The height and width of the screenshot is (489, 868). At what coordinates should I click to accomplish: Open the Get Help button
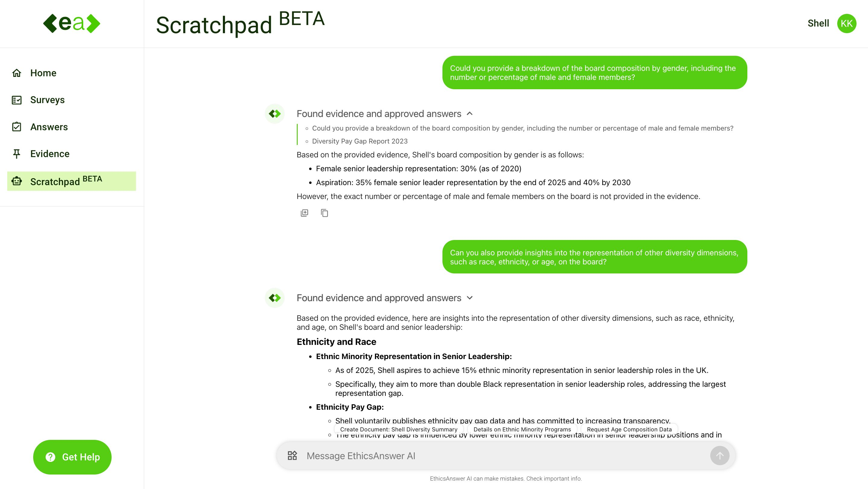71,457
